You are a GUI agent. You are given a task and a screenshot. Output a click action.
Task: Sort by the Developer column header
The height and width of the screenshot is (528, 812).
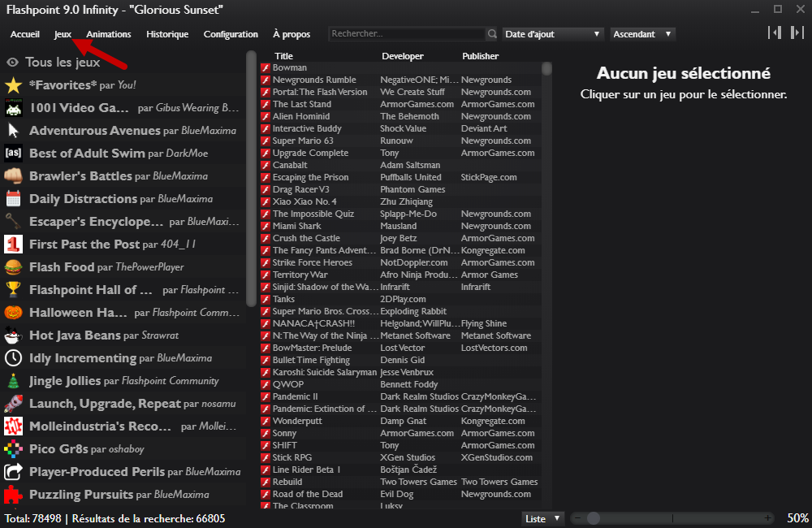coord(403,56)
